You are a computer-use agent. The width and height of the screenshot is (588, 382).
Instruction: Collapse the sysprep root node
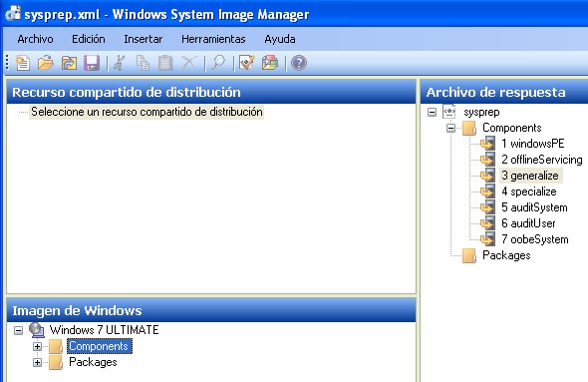[432, 112]
